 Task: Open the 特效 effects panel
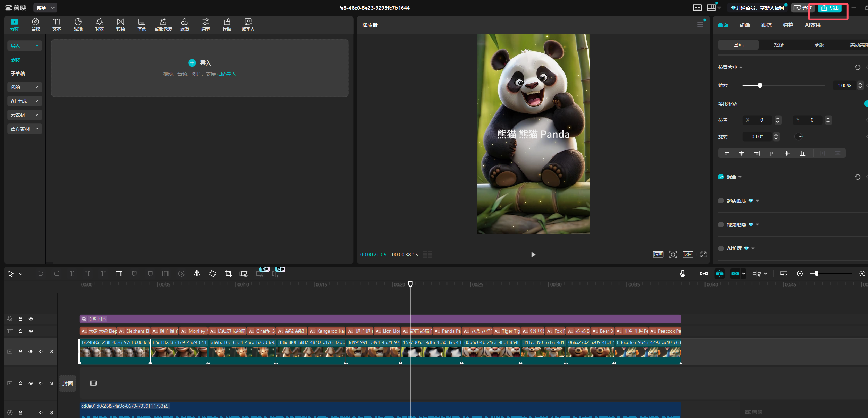tap(99, 25)
